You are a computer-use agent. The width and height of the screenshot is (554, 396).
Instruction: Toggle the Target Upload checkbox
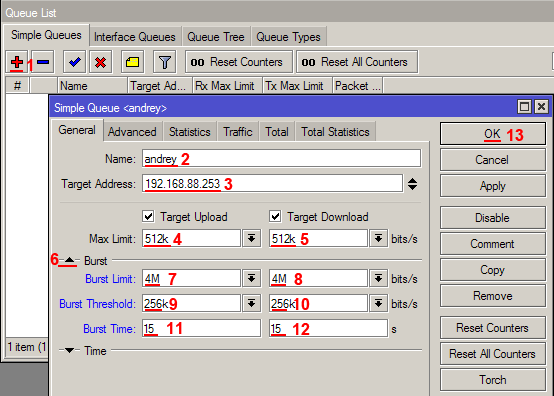(148, 216)
